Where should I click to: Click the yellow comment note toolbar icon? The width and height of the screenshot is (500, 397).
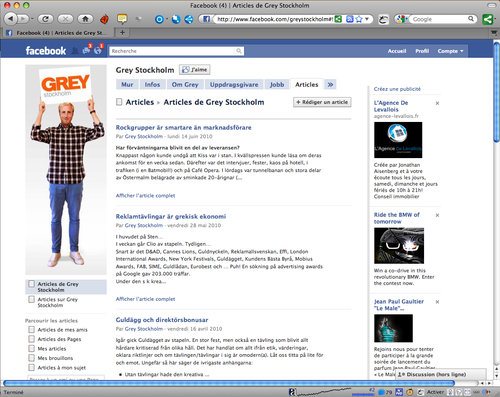(122, 19)
